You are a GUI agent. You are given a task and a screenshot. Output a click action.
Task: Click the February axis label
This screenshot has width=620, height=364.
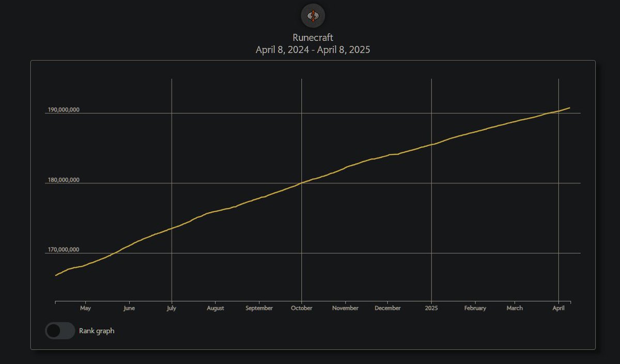tap(475, 308)
